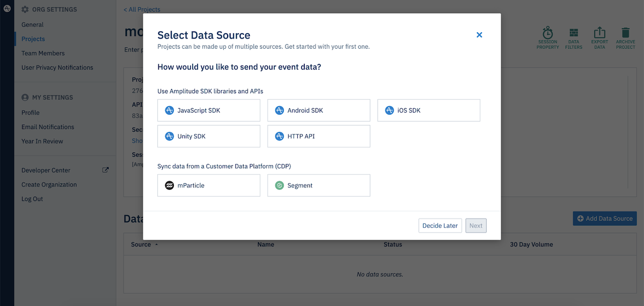Choose HTTP API as data source
644x306 pixels.
pos(319,136)
